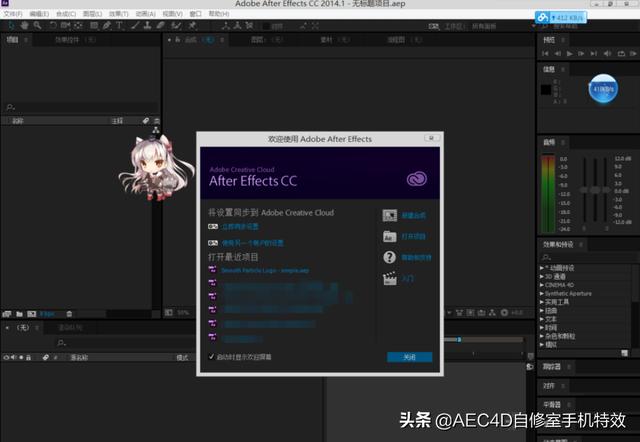
Task: Click the Open Project link text in dialog
Action: tap(414, 236)
